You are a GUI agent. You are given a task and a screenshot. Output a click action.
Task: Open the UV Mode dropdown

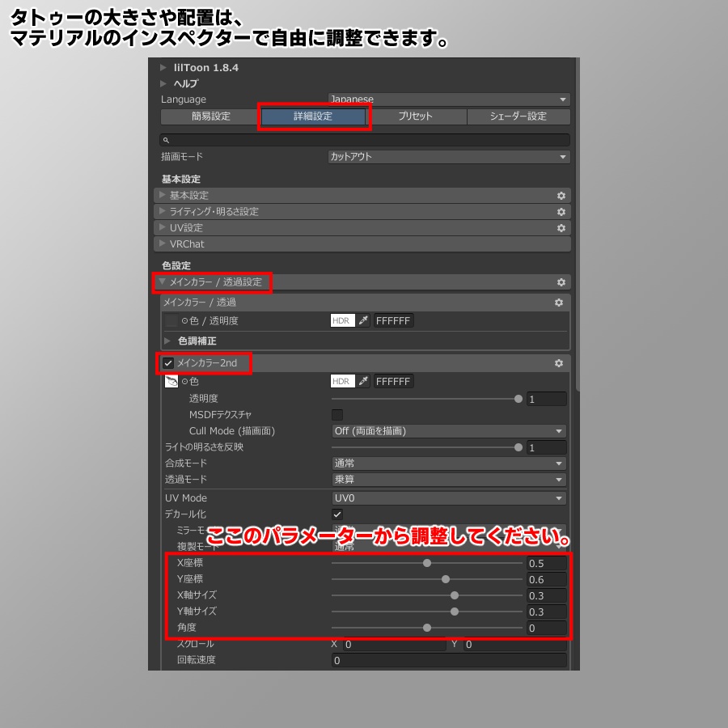point(447,497)
